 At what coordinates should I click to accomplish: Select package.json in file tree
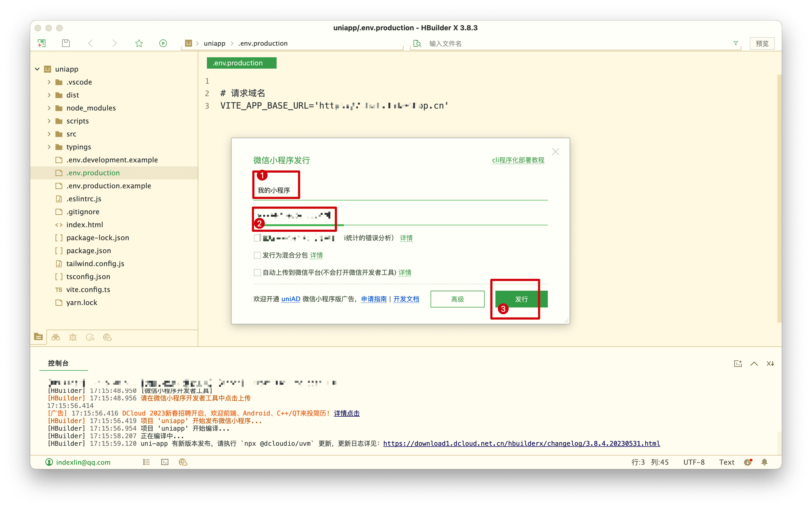click(x=89, y=251)
